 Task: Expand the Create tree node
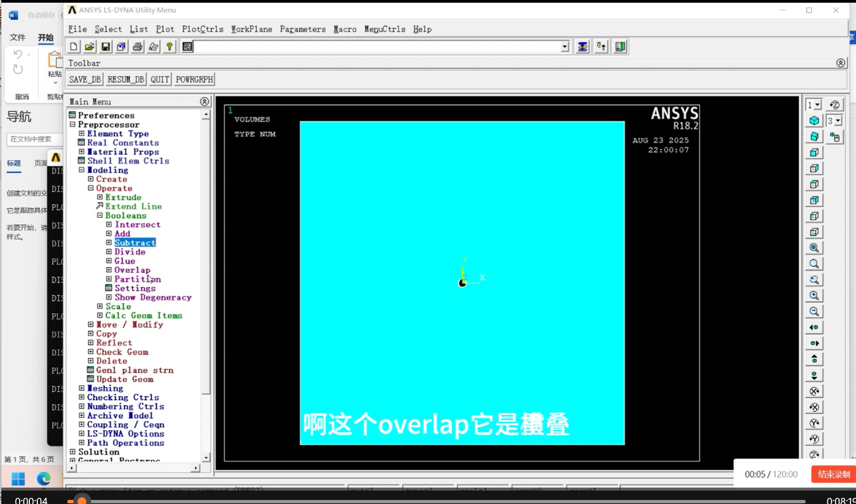click(x=90, y=179)
